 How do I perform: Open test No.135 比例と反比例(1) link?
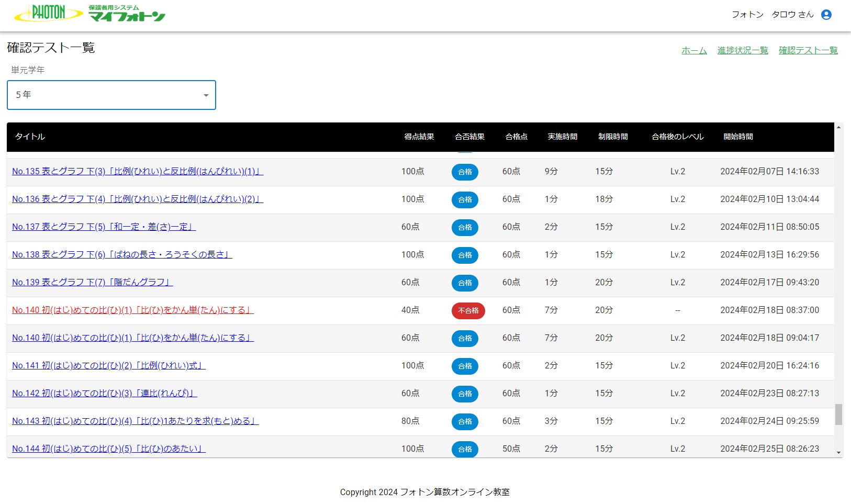(x=137, y=172)
